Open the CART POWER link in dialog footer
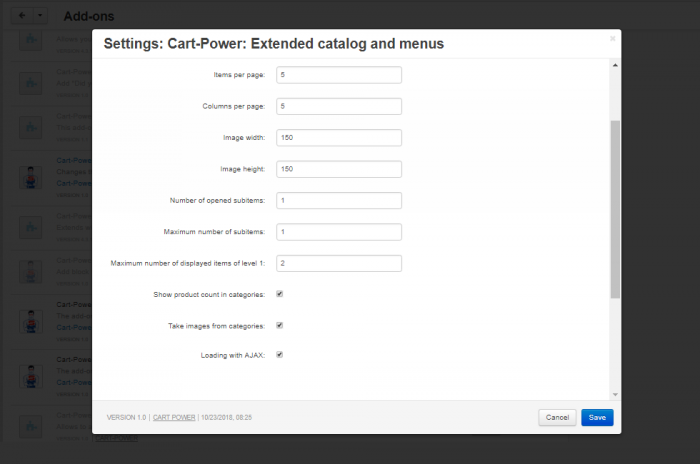The width and height of the screenshot is (700, 464). point(174,418)
